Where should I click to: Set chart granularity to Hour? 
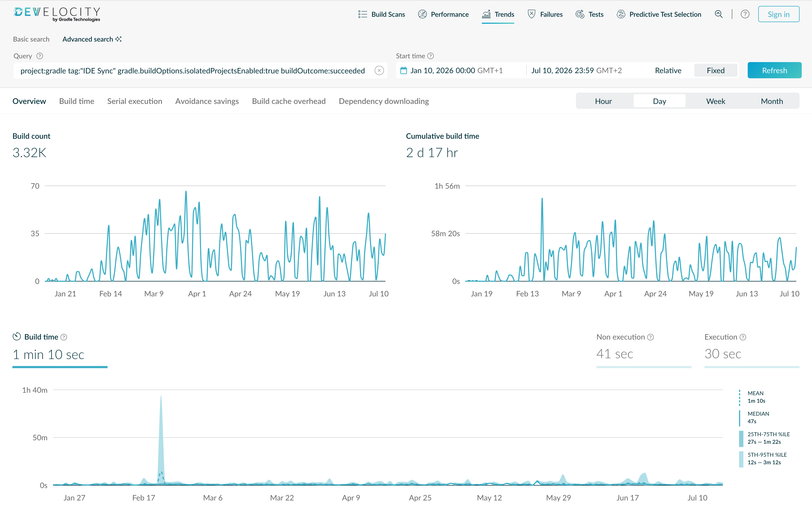click(603, 101)
